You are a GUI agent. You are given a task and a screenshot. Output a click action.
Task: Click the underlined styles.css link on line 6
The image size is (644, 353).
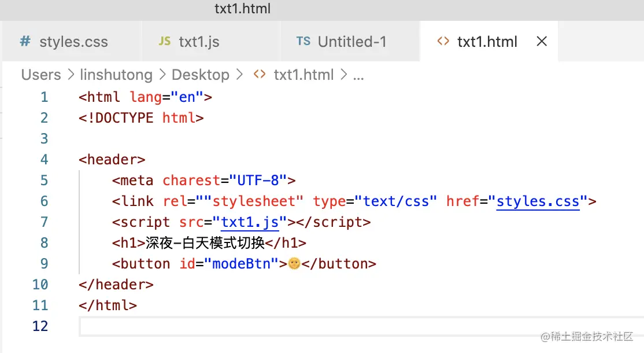[538, 201]
